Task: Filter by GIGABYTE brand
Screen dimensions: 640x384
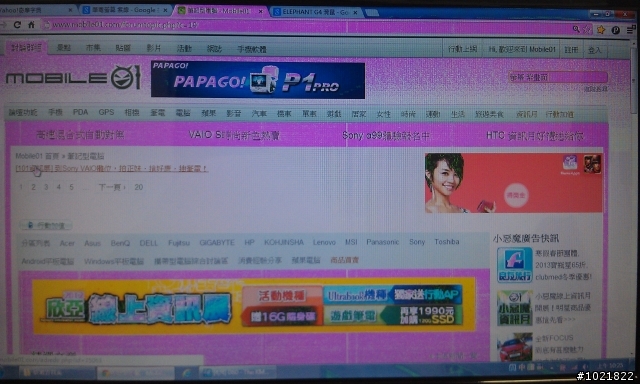Action: pyautogui.click(x=217, y=242)
